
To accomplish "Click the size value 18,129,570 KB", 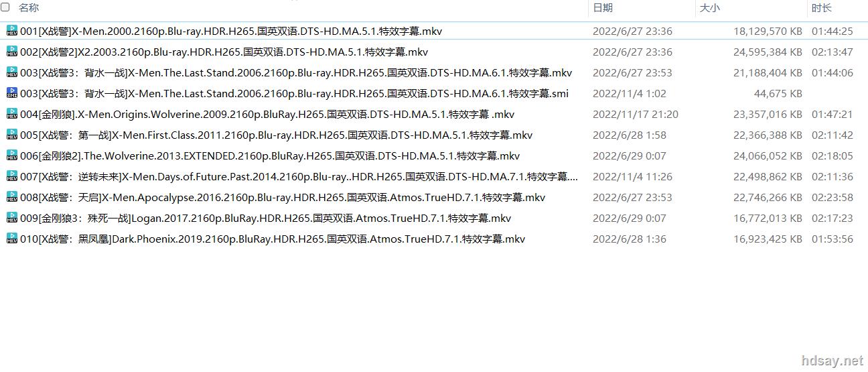I will tap(768, 32).
